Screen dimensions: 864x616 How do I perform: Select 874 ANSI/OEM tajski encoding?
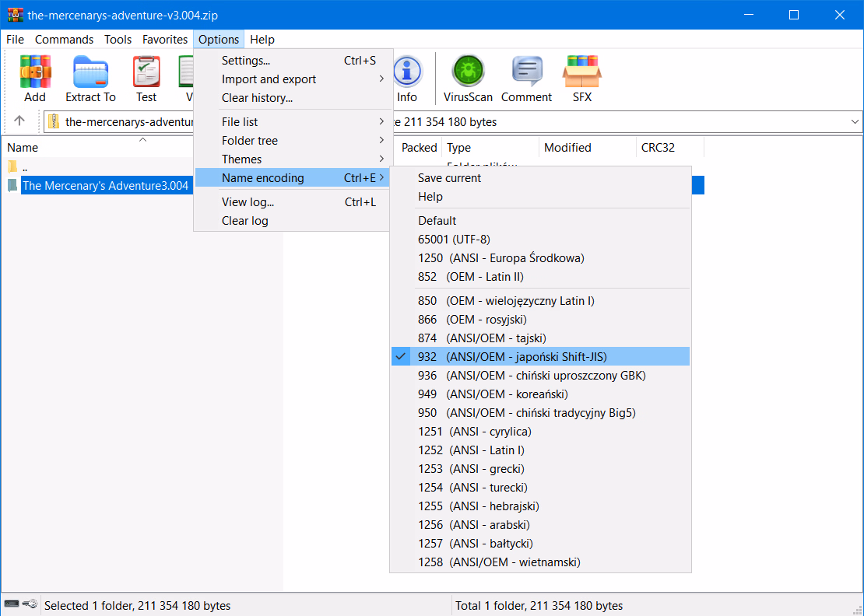tap(540, 338)
